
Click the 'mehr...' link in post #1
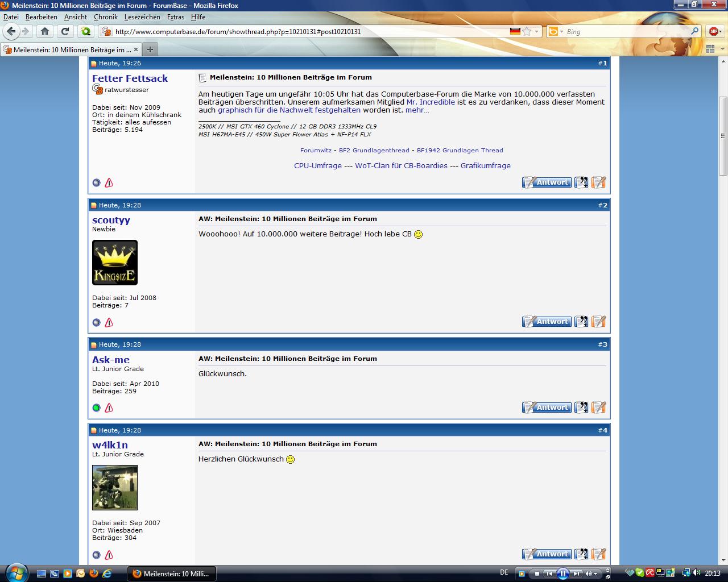[417, 110]
